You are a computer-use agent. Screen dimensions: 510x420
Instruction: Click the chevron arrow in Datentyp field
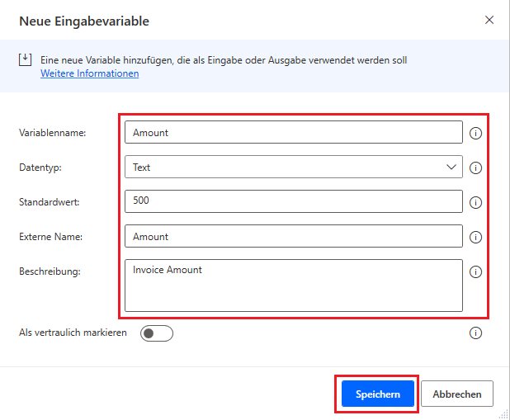pos(451,168)
